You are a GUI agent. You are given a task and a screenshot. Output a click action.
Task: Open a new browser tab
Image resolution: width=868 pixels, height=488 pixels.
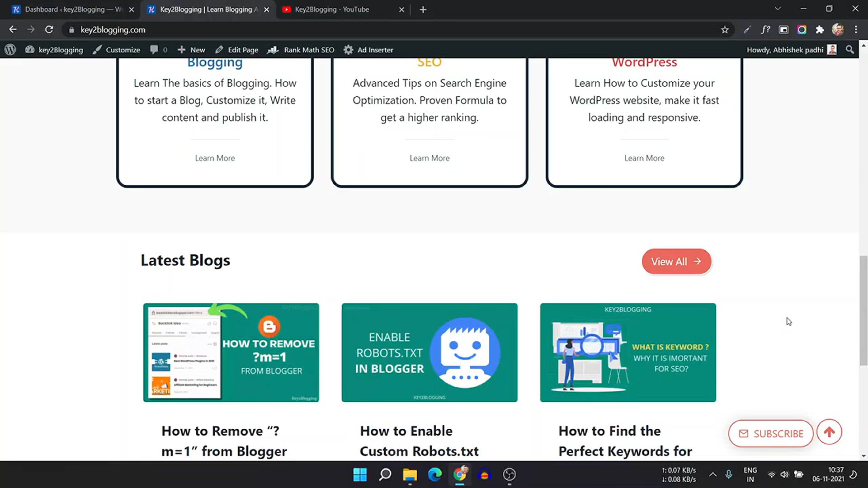(423, 9)
